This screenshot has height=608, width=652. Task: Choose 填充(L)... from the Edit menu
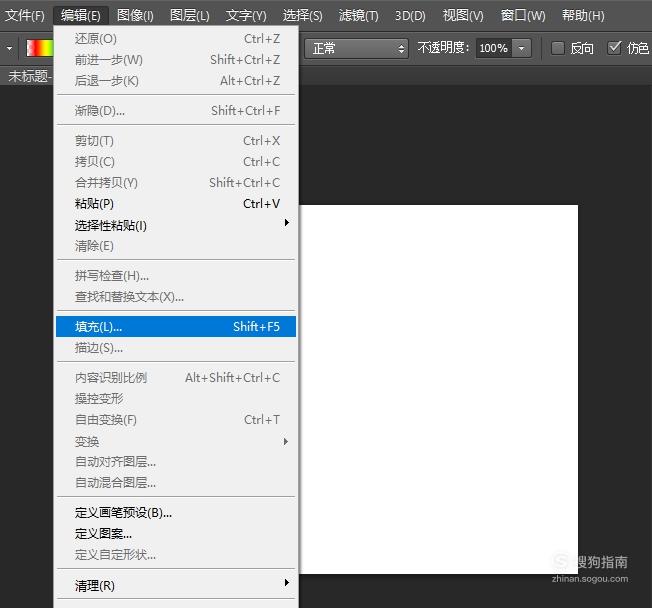pos(176,326)
